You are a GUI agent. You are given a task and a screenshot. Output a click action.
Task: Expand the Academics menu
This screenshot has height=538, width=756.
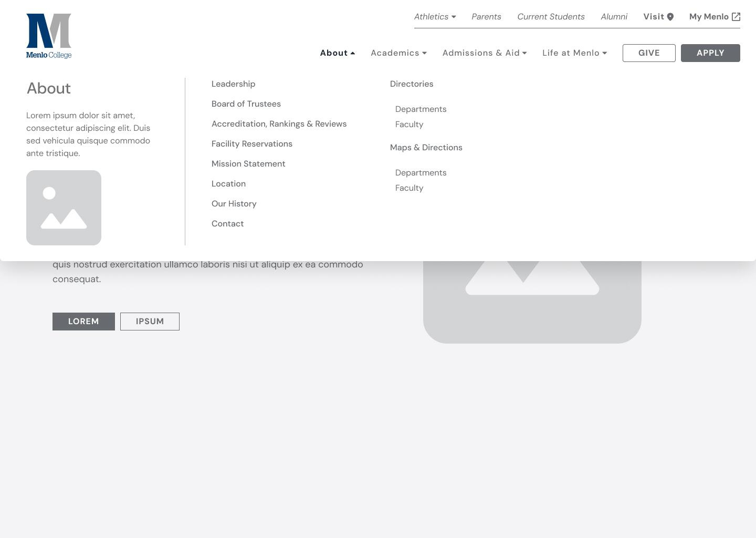398,53
